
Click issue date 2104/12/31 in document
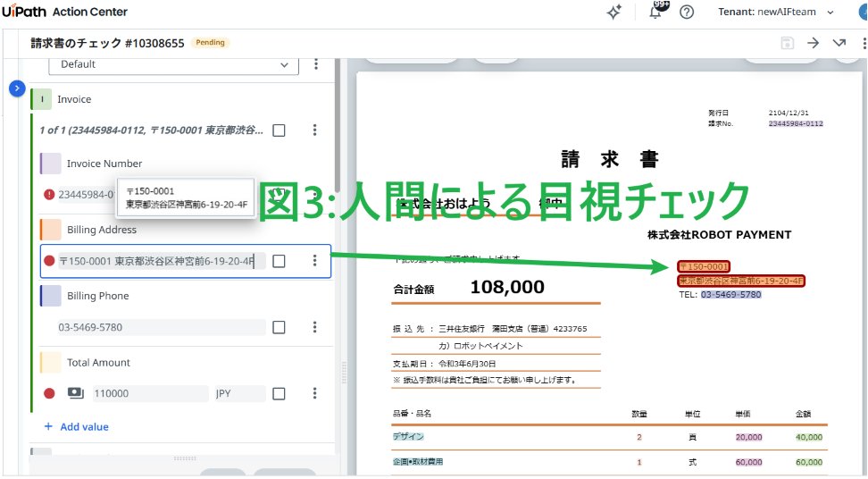tap(789, 113)
